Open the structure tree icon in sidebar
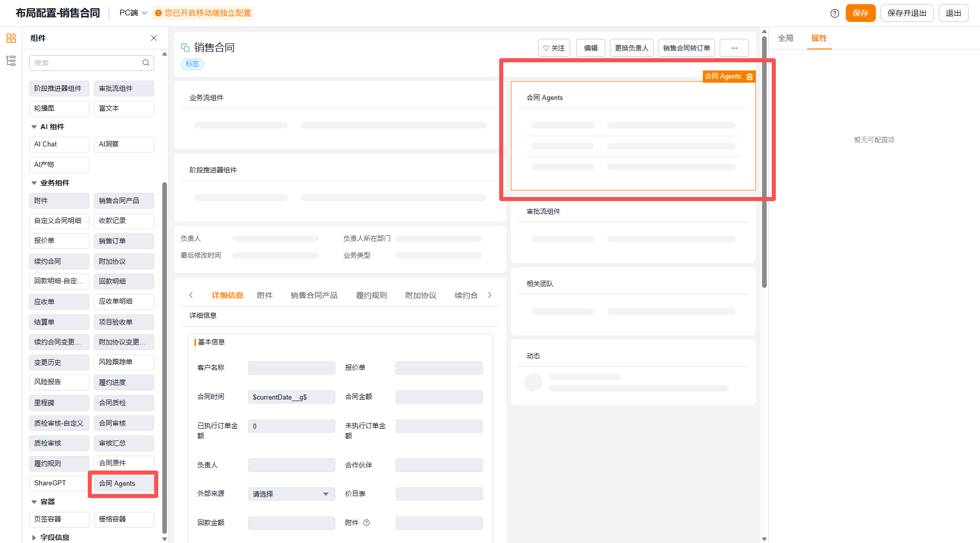 click(x=11, y=61)
